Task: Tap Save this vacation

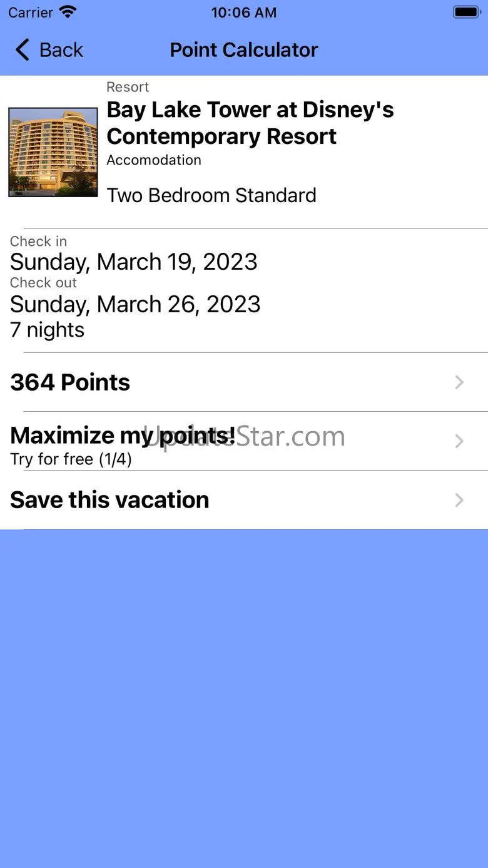Action: point(109,500)
